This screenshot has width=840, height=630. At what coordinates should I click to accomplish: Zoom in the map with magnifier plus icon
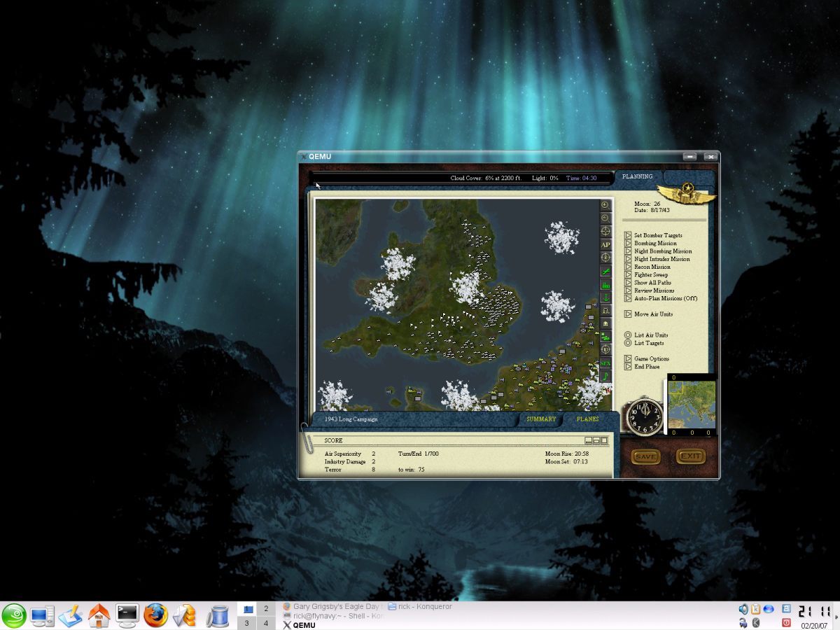coord(605,205)
